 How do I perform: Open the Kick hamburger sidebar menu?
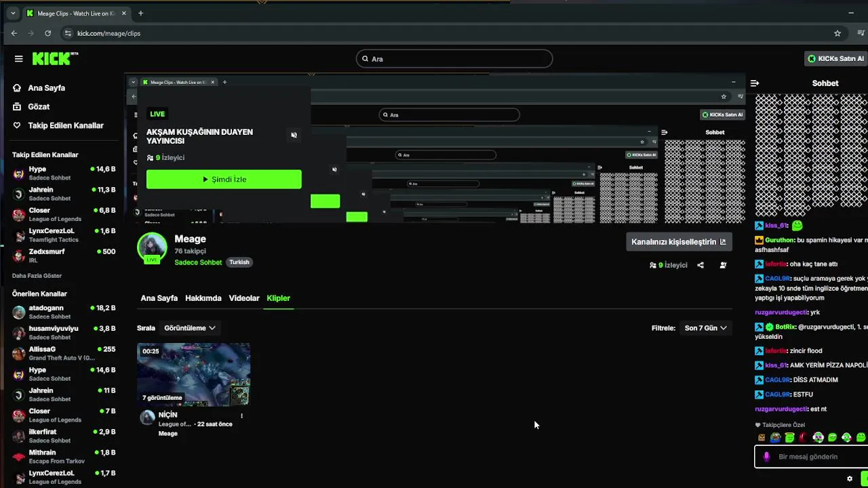18,59
